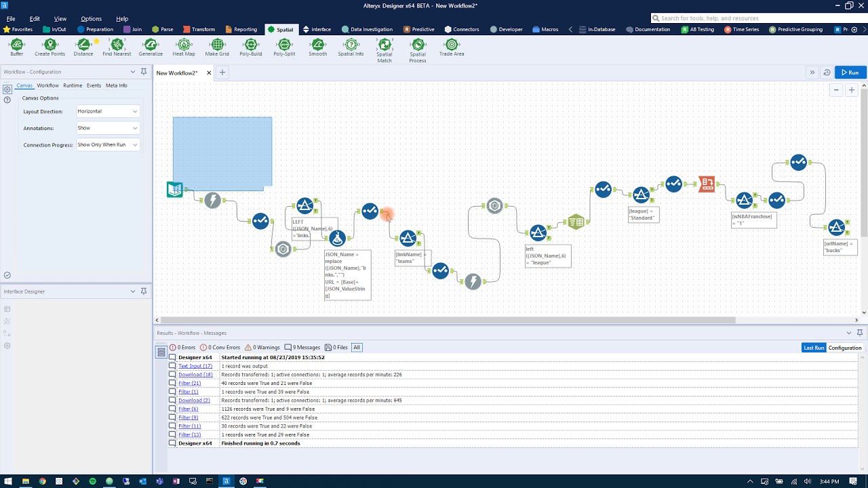This screenshot has height=488, width=868.
Task: Select the Filter node annotated linkName teams
Action: click(x=408, y=239)
